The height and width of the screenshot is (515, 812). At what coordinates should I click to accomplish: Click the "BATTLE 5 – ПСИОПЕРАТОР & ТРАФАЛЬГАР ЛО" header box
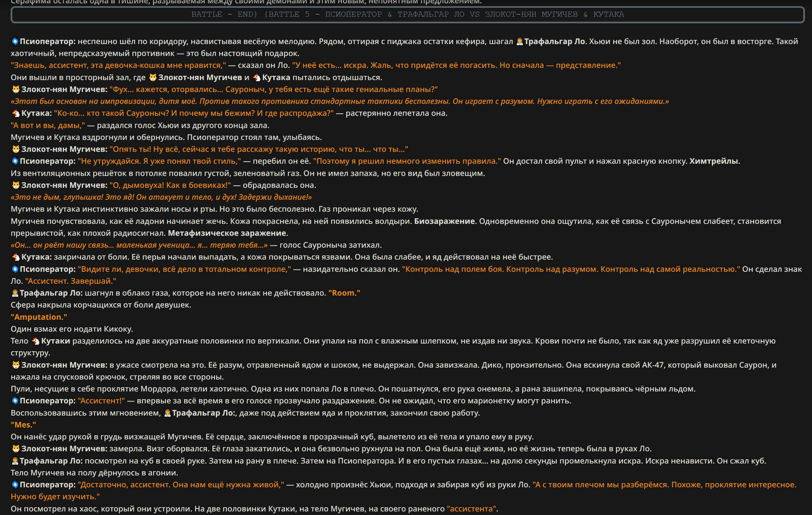tap(407, 15)
